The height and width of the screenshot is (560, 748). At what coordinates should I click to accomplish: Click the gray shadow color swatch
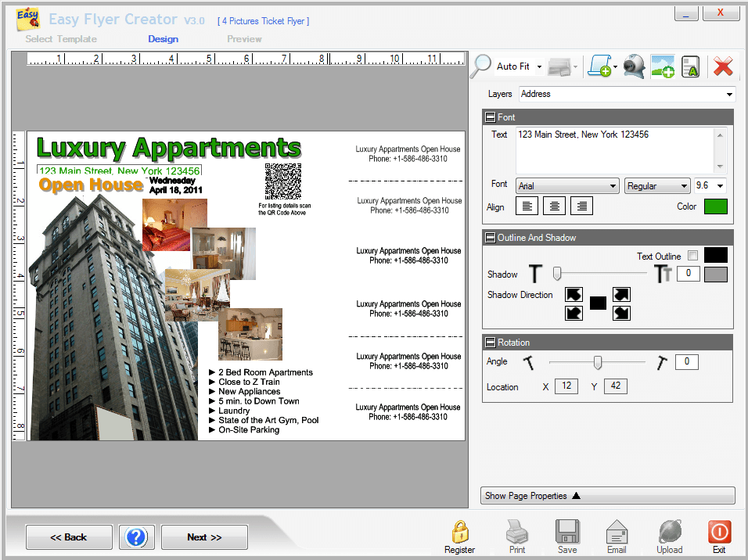pyautogui.click(x=716, y=275)
